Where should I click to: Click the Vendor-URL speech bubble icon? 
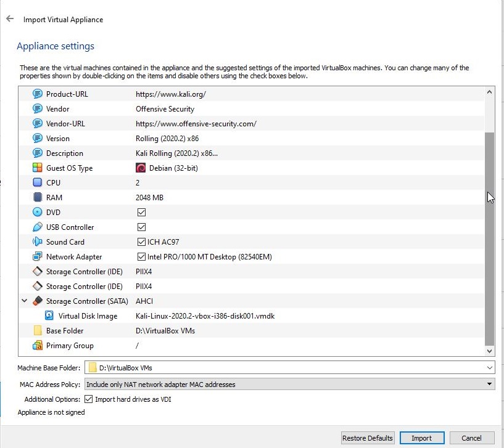tap(37, 123)
